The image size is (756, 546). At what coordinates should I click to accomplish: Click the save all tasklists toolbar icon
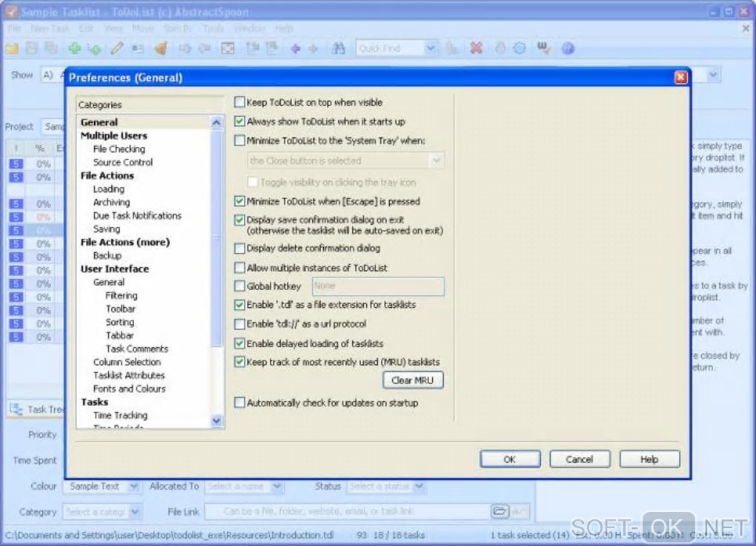coord(50,48)
